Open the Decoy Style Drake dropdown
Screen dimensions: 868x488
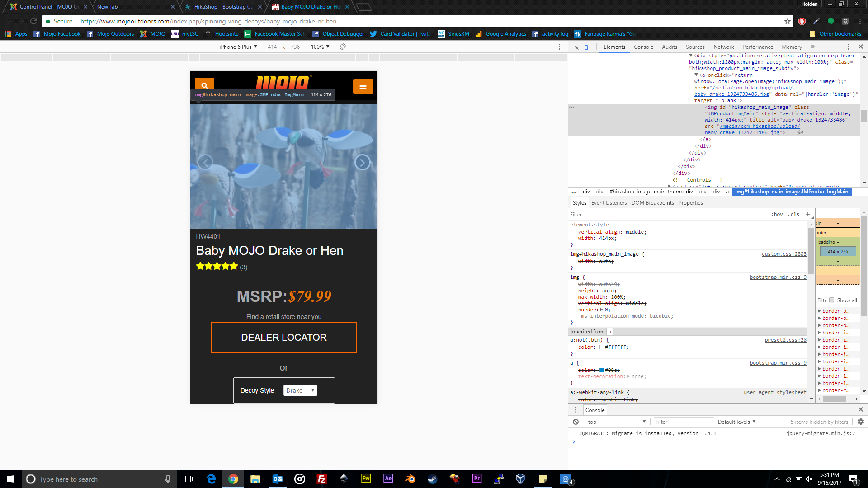point(300,390)
